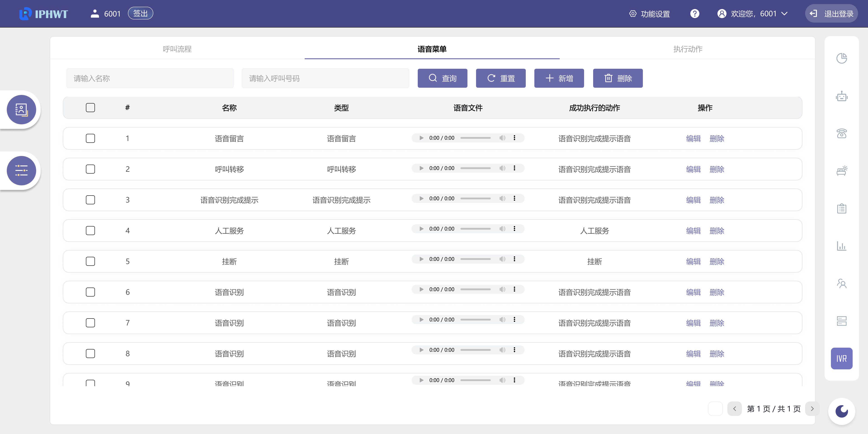Click the IPHWT logo
This screenshot has height=434, width=868.
point(44,14)
